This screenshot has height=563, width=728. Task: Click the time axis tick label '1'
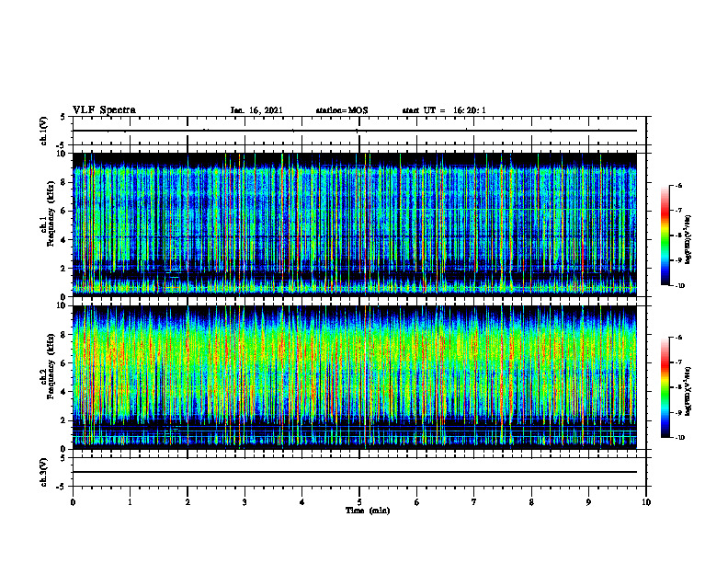pyautogui.click(x=130, y=502)
